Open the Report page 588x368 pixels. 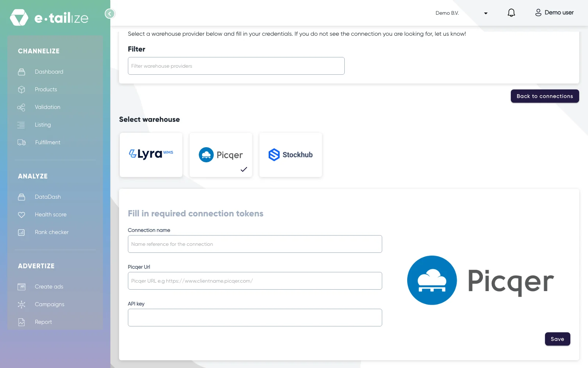43,322
